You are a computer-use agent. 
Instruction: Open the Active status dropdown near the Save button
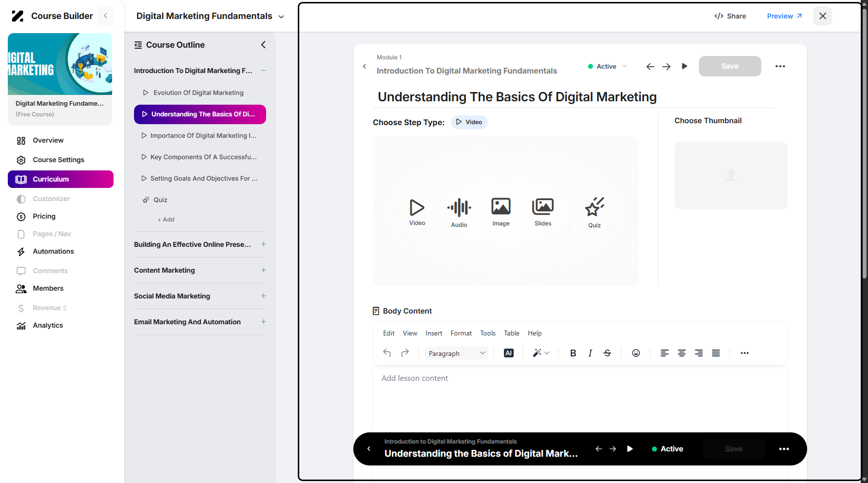point(608,66)
